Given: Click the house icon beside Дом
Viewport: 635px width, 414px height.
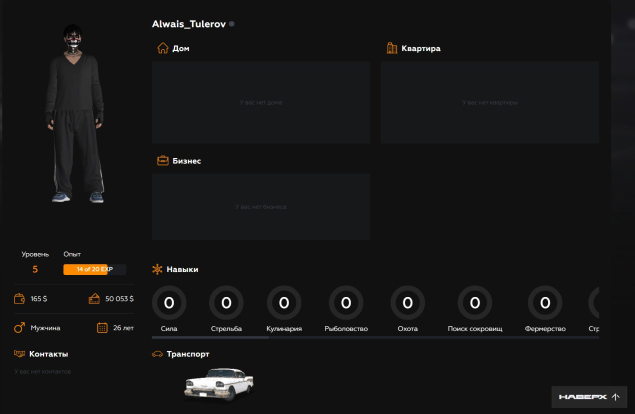Looking at the screenshot, I should 162,48.
